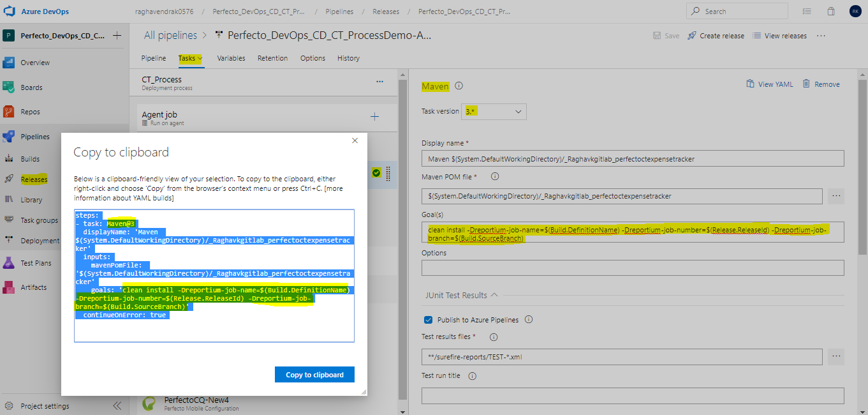Click the Maven Options input field
The image size is (868, 415).
633,268
